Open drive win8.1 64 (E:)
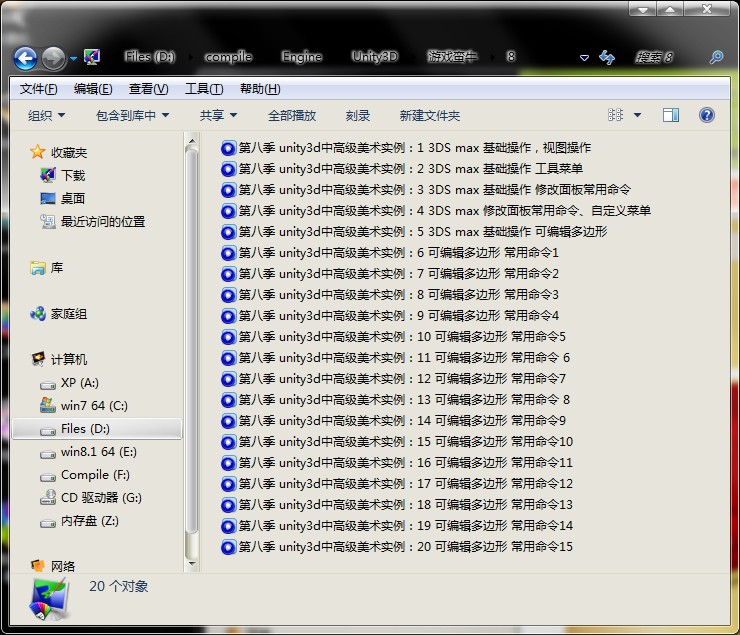This screenshot has height=635, width=740. pos(88,452)
